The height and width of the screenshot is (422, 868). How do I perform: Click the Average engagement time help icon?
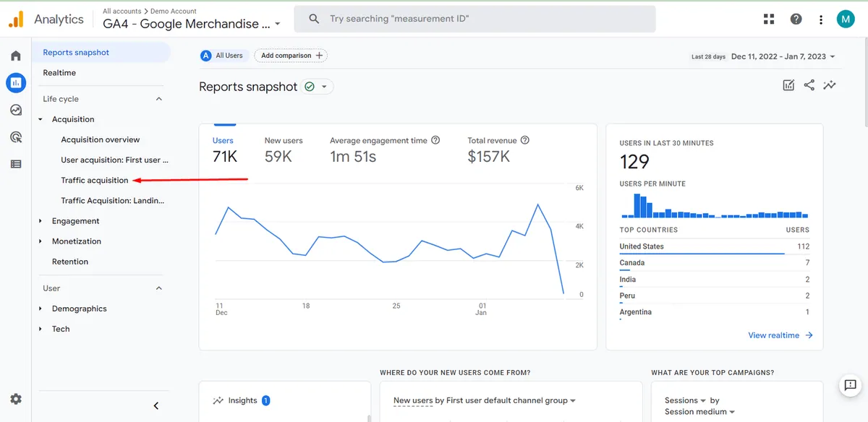click(435, 140)
